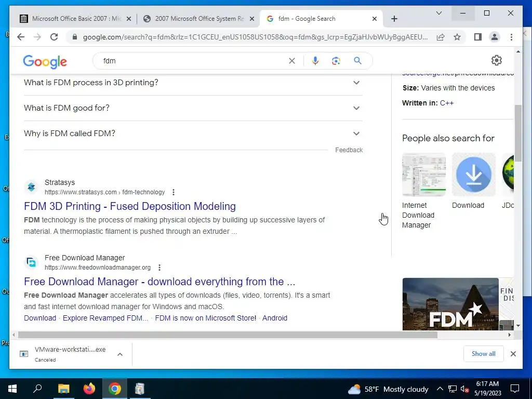Open Windows Start menu
The width and height of the screenshot is (532, 399).
tap(12, 389)
